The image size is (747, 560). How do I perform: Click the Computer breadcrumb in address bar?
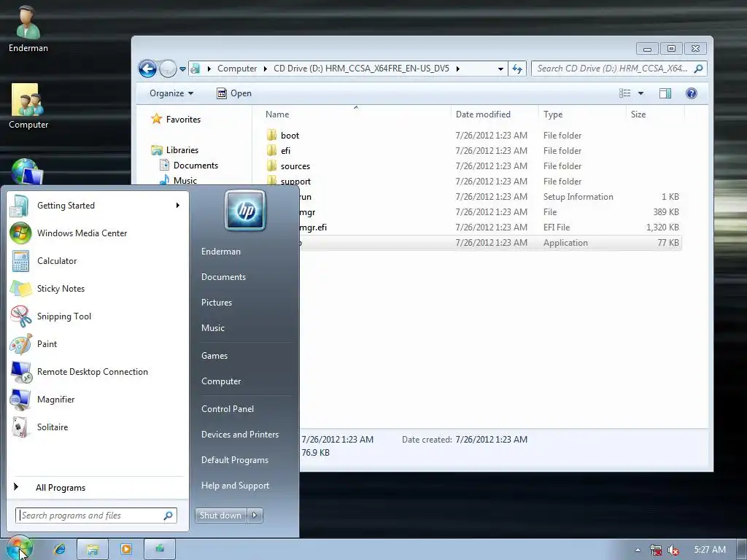click(x=237, y=69)
